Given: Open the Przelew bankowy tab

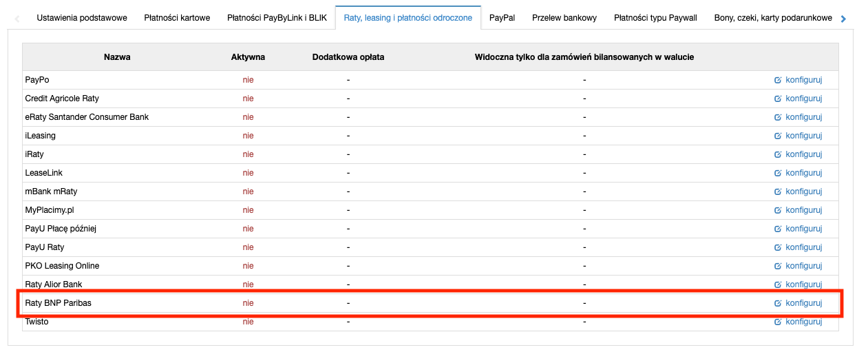Looking at the screenshot, I should 564,18.
